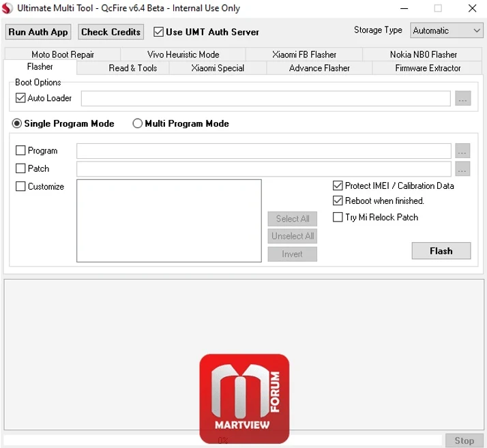Open the Vivo Heuristic Mode tab
487x448 pixels.
tap(183, 55)
